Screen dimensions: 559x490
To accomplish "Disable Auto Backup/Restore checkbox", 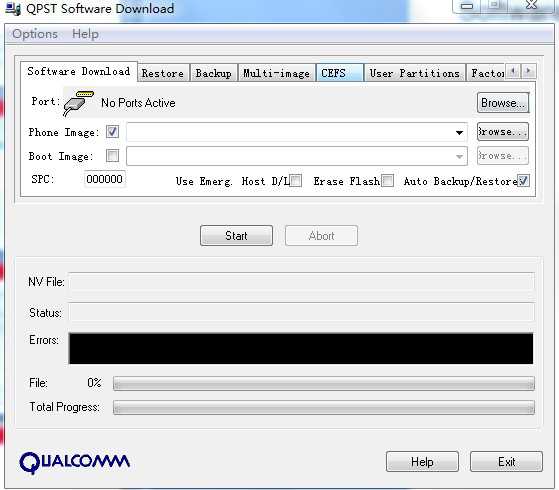I will (x=523, y=180).
